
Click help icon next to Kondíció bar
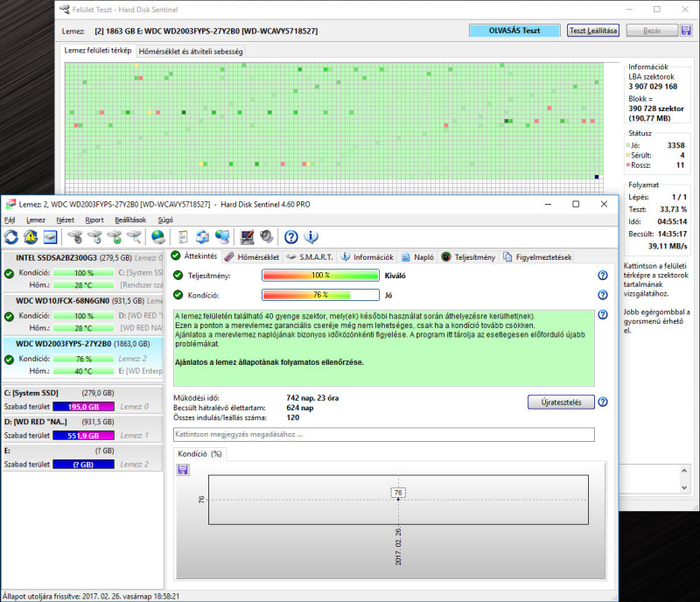[x=603, y=295]
